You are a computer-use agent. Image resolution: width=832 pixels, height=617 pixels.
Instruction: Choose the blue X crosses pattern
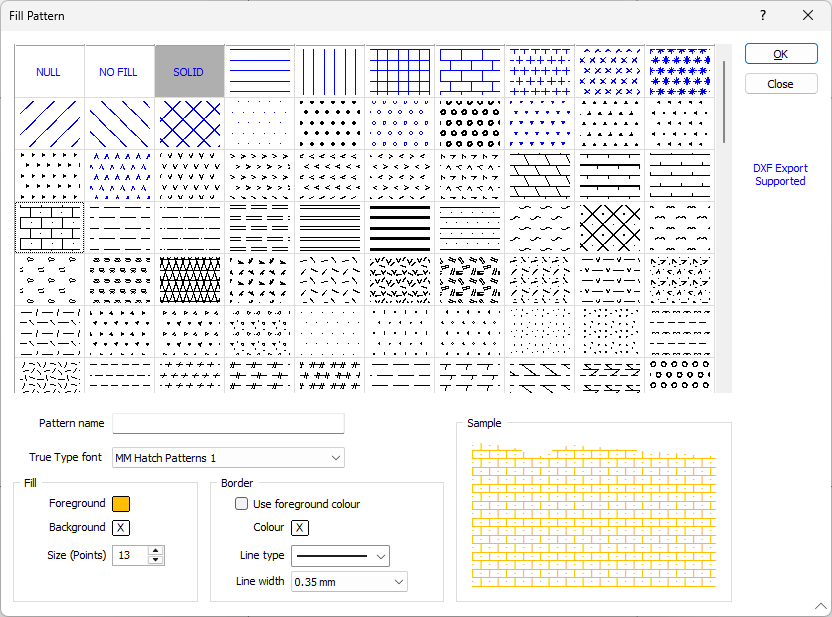coord(610,72)
